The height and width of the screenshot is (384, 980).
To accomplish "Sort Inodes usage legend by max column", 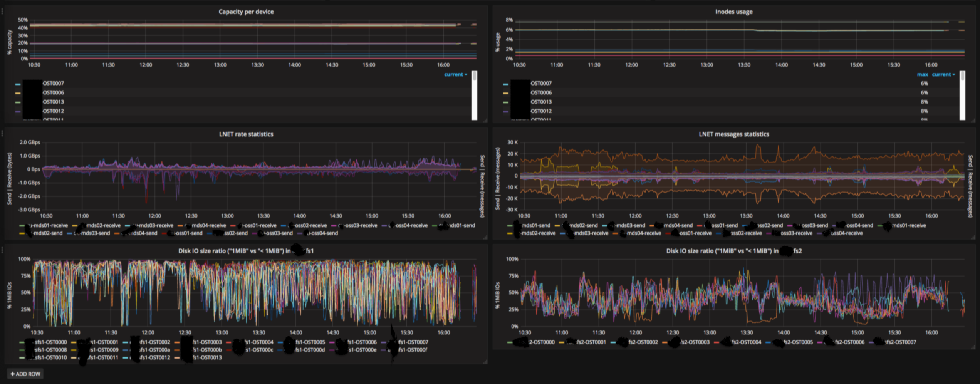I will click(922, 74).
